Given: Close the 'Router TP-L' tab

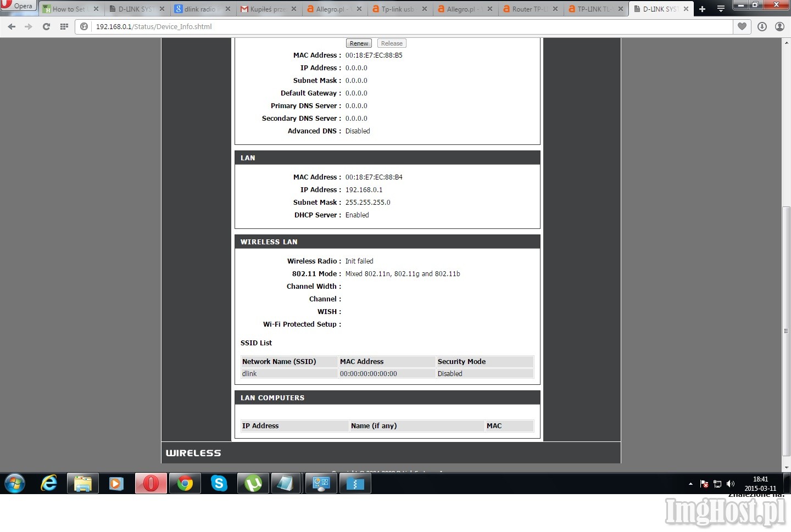Looking at the screenshot, I should click(555, 9).
